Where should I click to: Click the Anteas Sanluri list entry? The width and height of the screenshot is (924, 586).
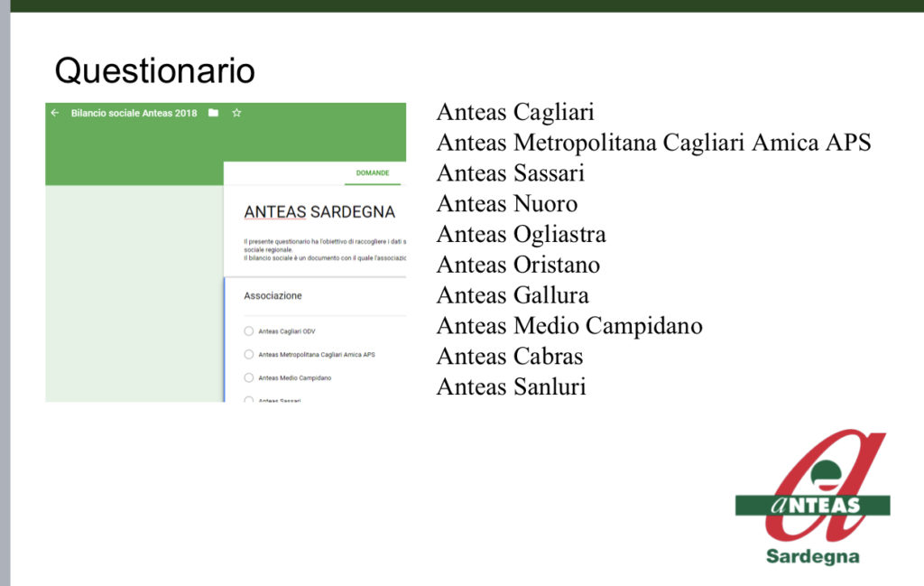coord(511,386)
